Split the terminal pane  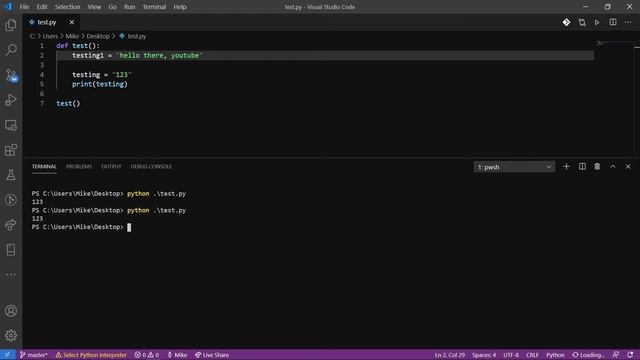[x=582, y=167]
